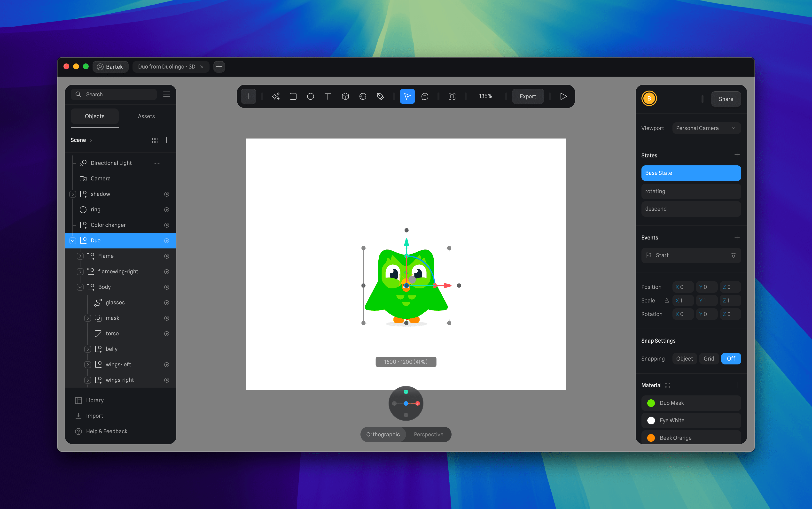Image resolution: width=812 pixels, height=509 pixels.
Task: Click the plus add-object toolbar button
Action: (x=249, y=96)
